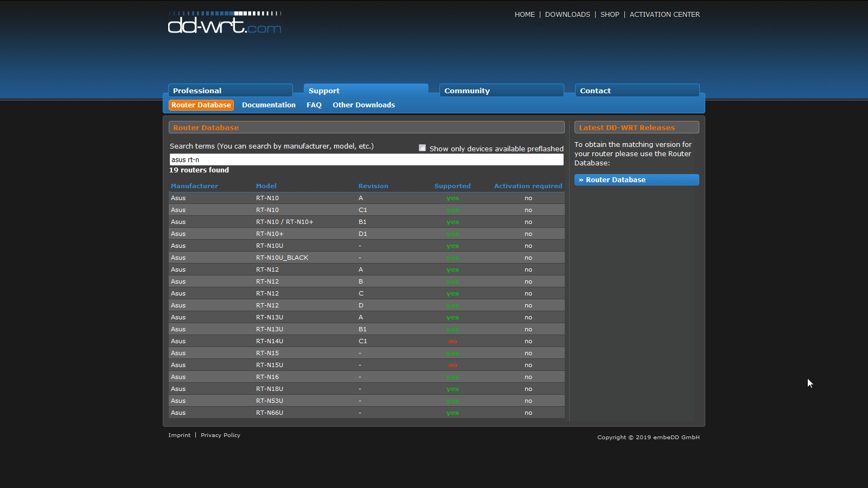Select the RT-N12 revision B row
Image resolution: width=868 pixels, height=488 pixels.
click(x=367, y=281)
